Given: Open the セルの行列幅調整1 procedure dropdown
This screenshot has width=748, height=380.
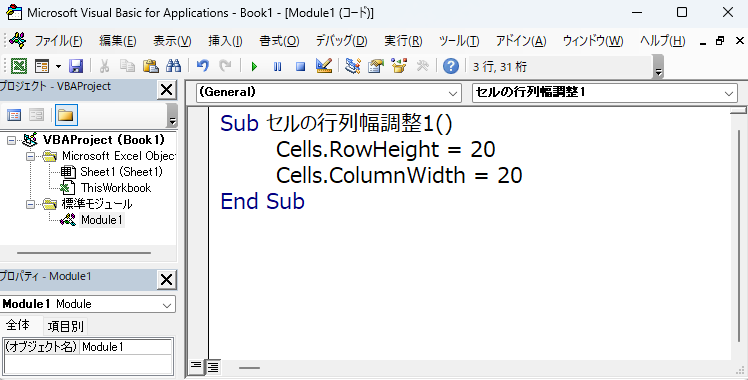Looking at the screenshot, I should point(604,93).
